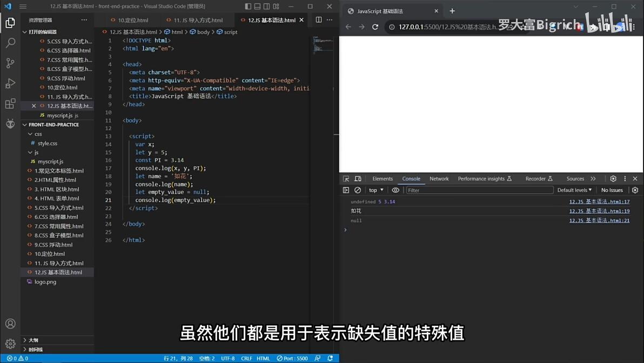Go forward in the browser

(x=361, y=27)
